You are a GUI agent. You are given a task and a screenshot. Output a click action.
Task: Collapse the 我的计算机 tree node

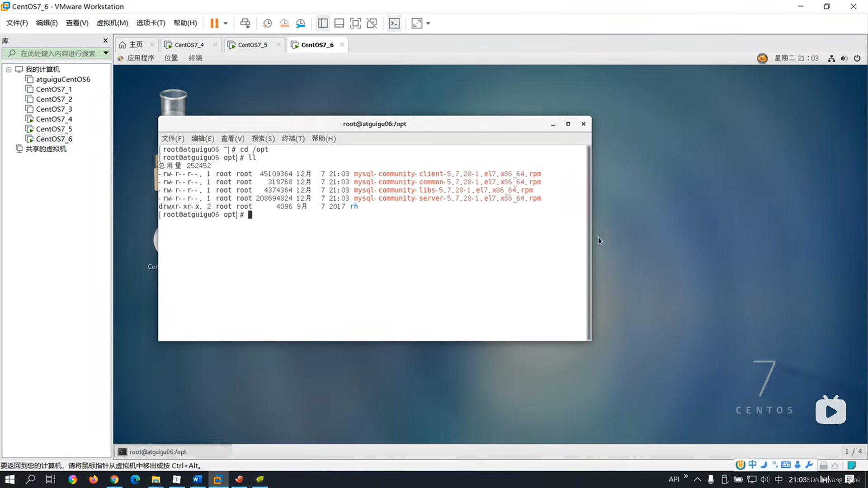[x=9, y=70]
